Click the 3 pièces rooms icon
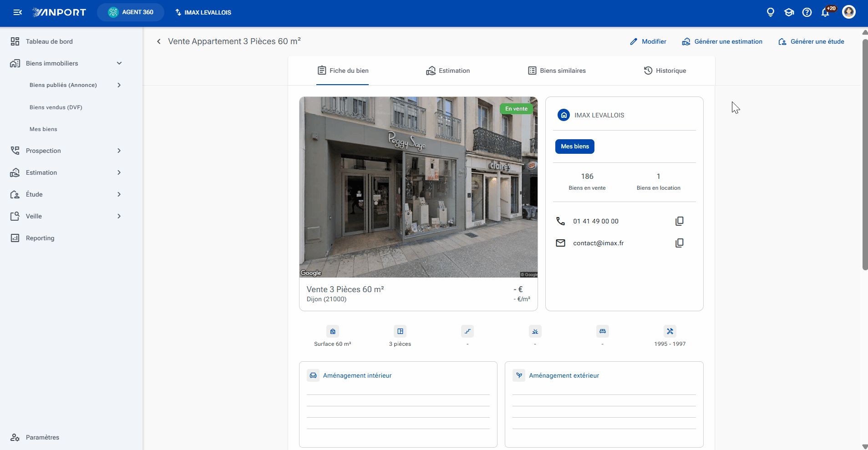This screenshot has width=868, height=450. pos(400,331)
